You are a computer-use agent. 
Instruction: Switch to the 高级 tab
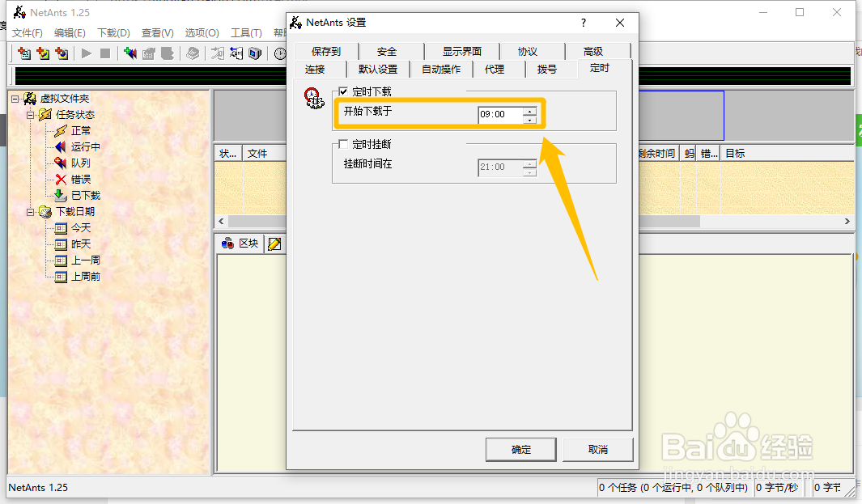pos(593,52)
